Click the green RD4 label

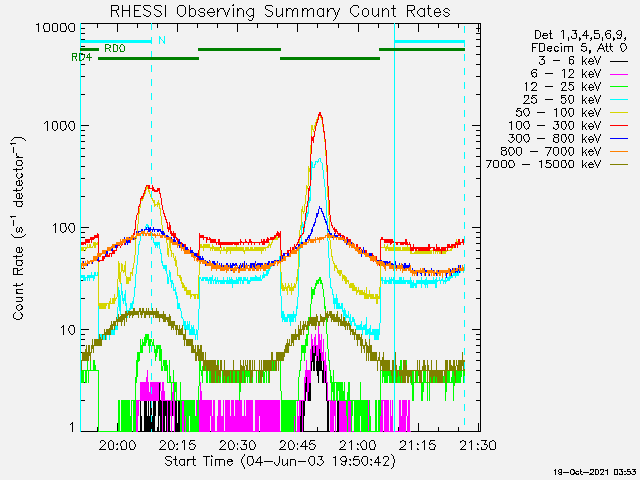coord(82,58)
